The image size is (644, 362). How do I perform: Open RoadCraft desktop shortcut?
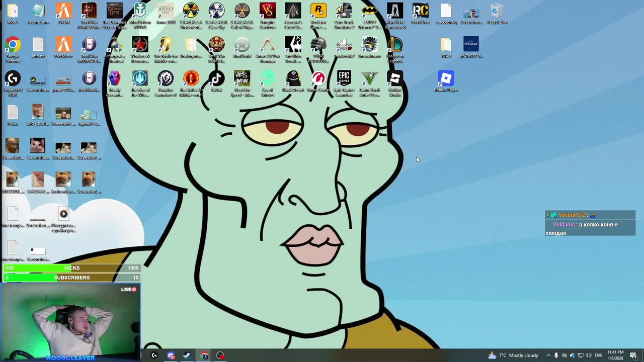click(x=421, y=14)
